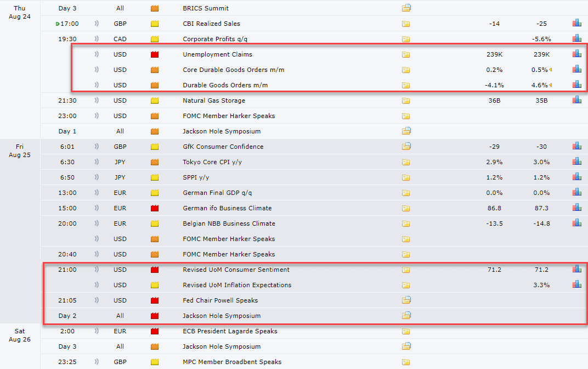Select Revised UoM Inflation Expectations event title
Image resolution: width=588 pixels, height=369 pixels.
236,285
